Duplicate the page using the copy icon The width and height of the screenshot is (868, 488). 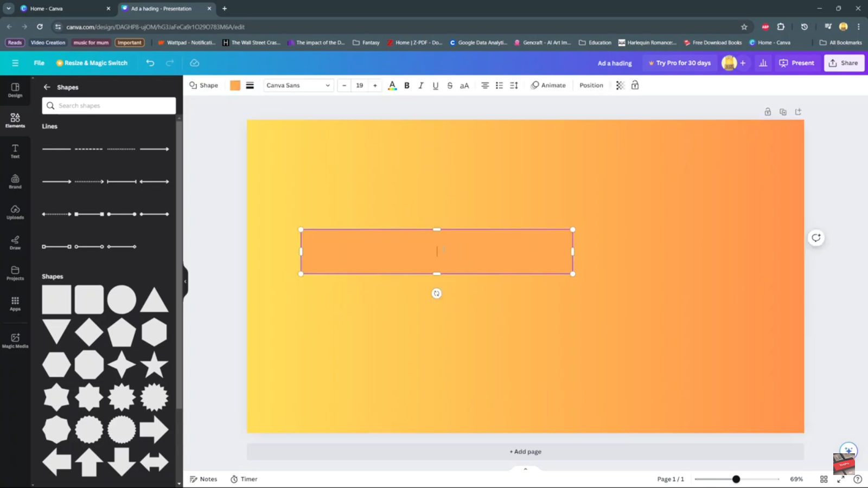783,112
